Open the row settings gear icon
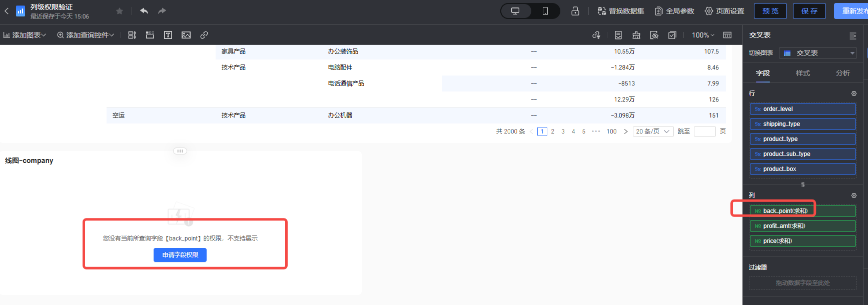This screenshot has width=868, height=305. (854, 93)
